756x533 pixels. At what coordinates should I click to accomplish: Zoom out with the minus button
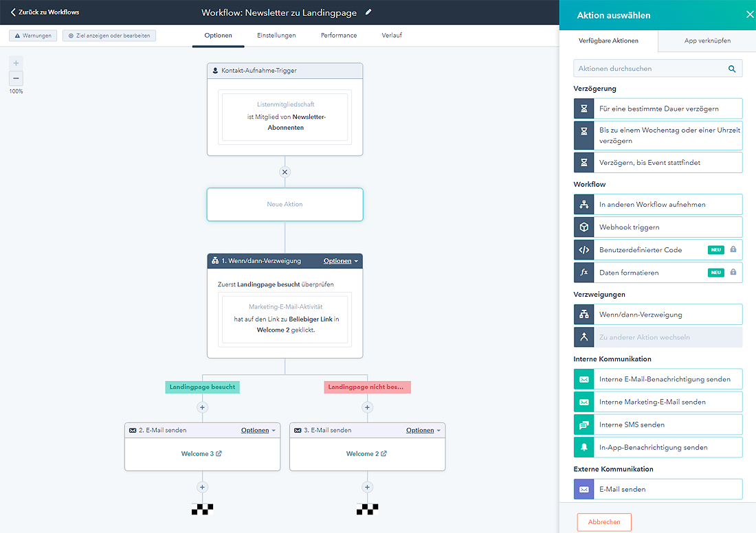tap(16, 78)
